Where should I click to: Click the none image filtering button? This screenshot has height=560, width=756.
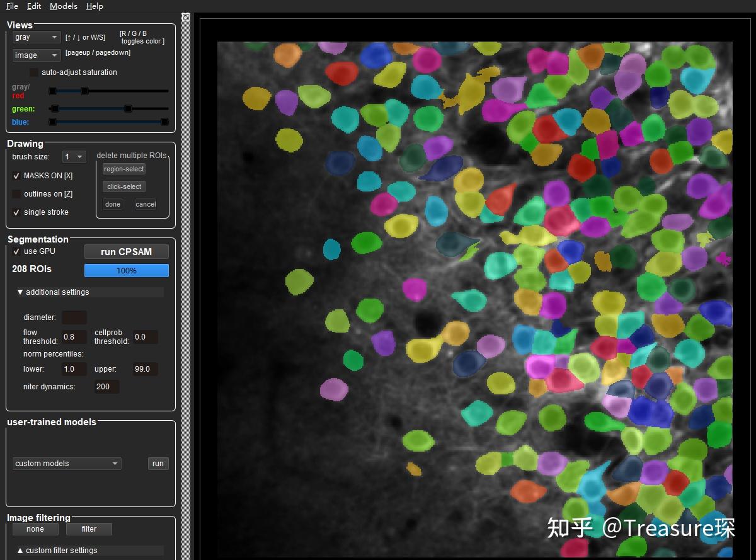tap(35, 529)
